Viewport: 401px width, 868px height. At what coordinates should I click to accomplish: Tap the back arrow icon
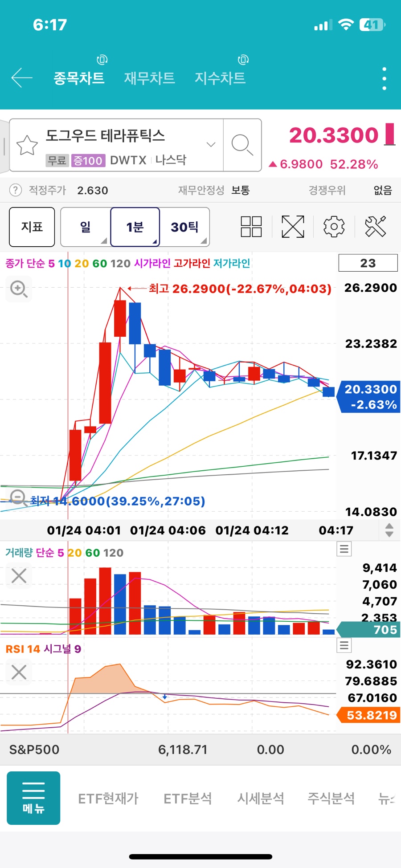(x=22, y=78)
